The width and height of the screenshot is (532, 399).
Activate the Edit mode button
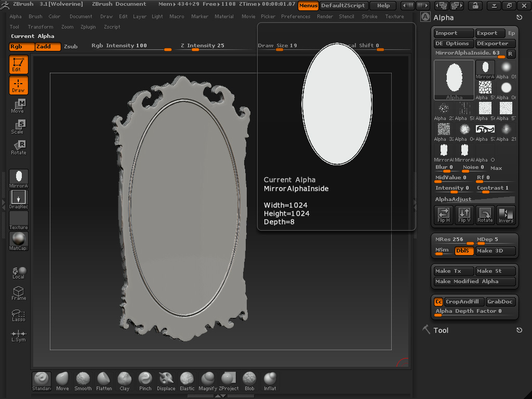(x=18, y=64)
